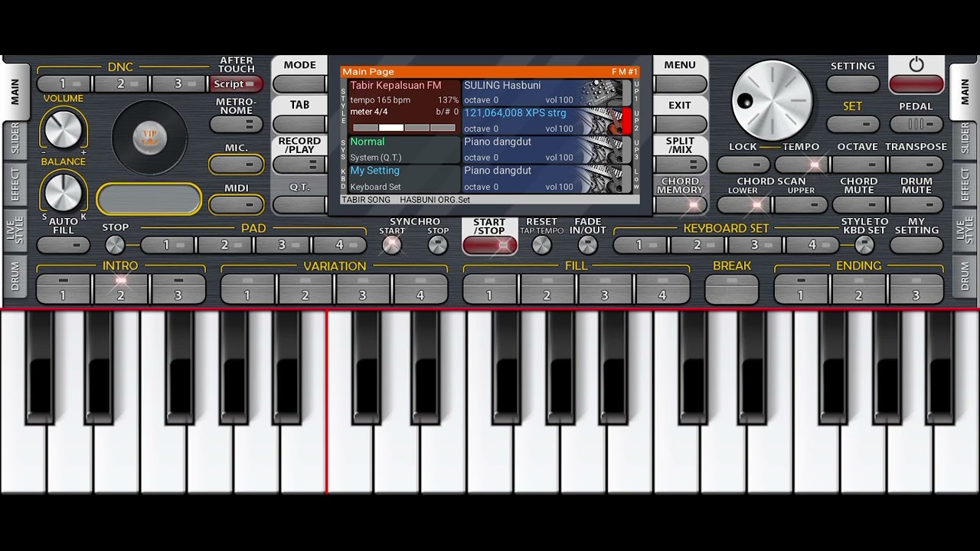Toggle the Metronome button
Screen dimensions: 980x551
(x=237, y=124)
